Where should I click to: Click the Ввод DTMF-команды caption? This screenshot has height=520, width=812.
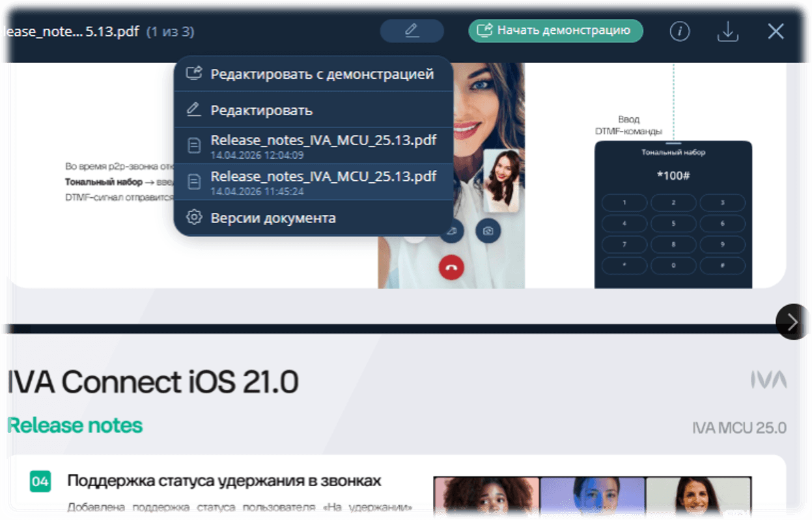click(x=628, y=125)
